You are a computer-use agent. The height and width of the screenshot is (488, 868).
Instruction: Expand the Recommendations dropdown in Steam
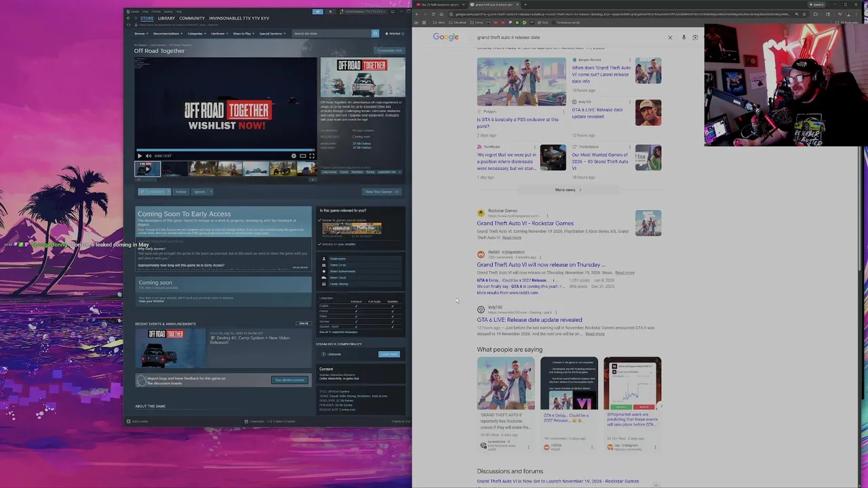pyautogui.click(x=167, y=33)
